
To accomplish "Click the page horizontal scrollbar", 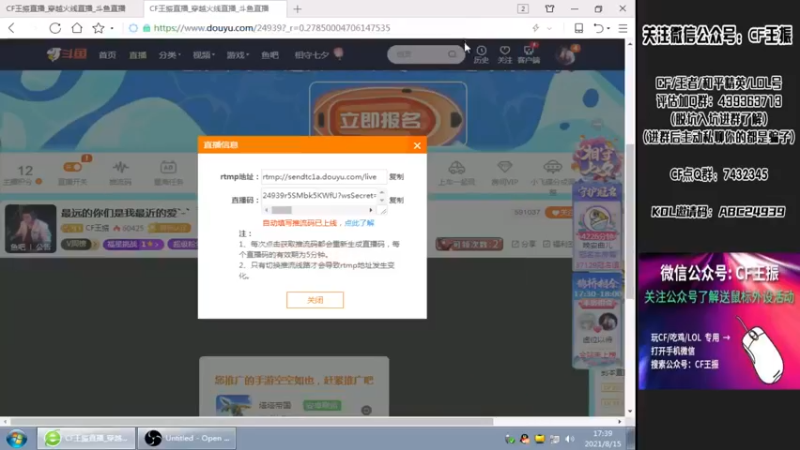I will point(252,422).
